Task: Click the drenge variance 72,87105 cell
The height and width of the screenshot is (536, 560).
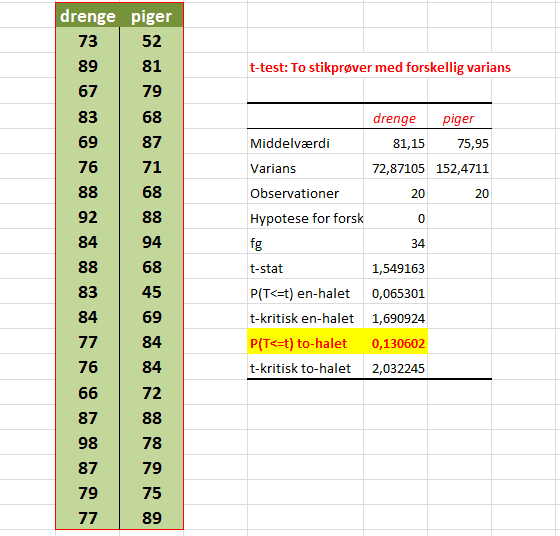Action: (x=395, y=168)
